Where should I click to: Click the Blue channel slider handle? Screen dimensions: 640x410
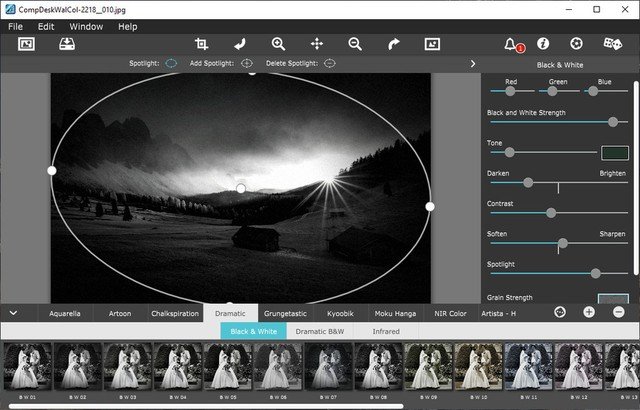click(x=593, y=91)
